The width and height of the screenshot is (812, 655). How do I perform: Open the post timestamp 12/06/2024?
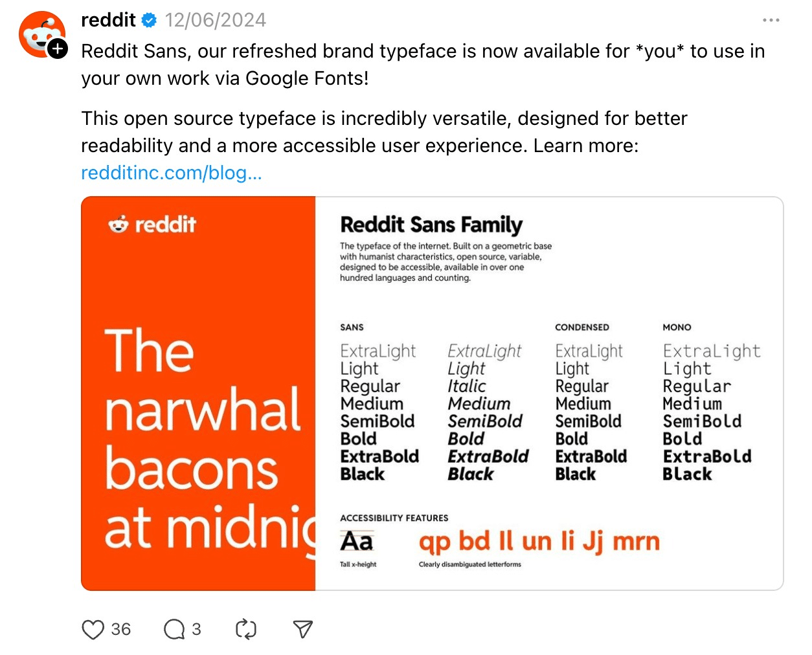(x=215, y=19)
